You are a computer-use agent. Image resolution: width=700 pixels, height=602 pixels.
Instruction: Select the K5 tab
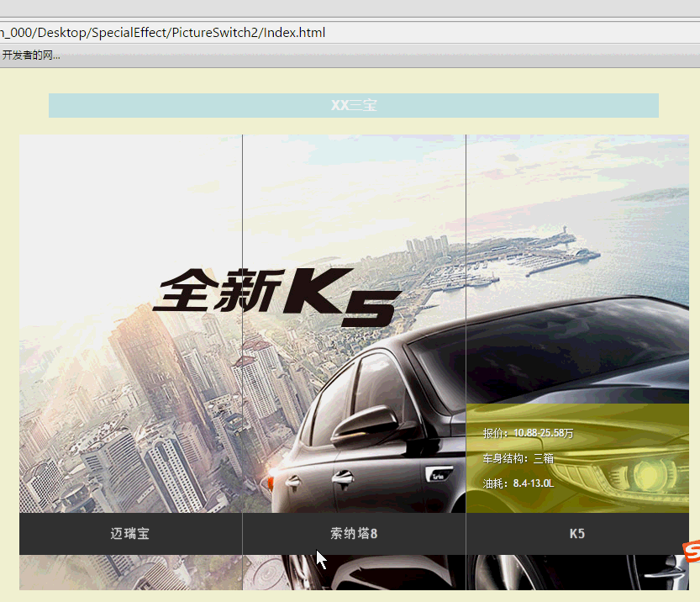[x=577, y=534]
